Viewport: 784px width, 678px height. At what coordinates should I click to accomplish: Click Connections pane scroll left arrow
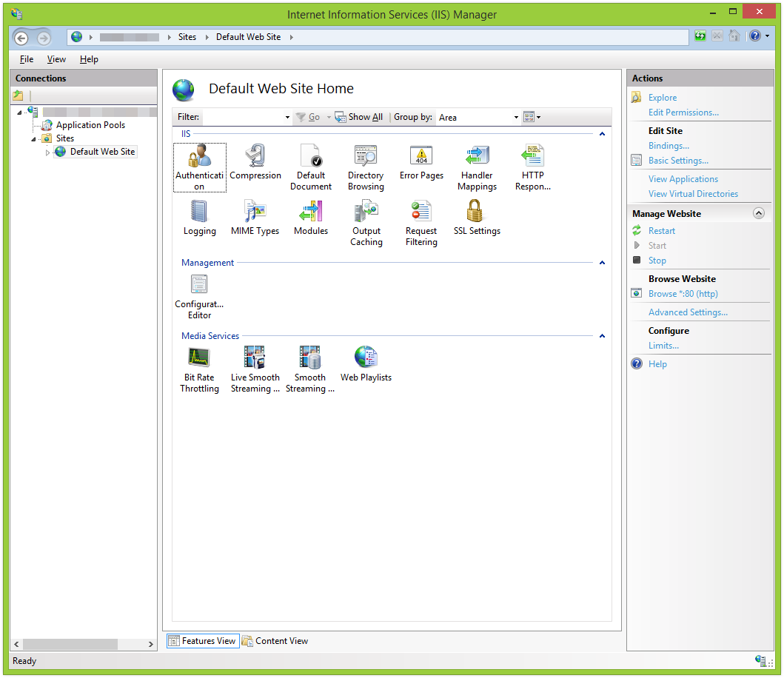coord(16,645)
